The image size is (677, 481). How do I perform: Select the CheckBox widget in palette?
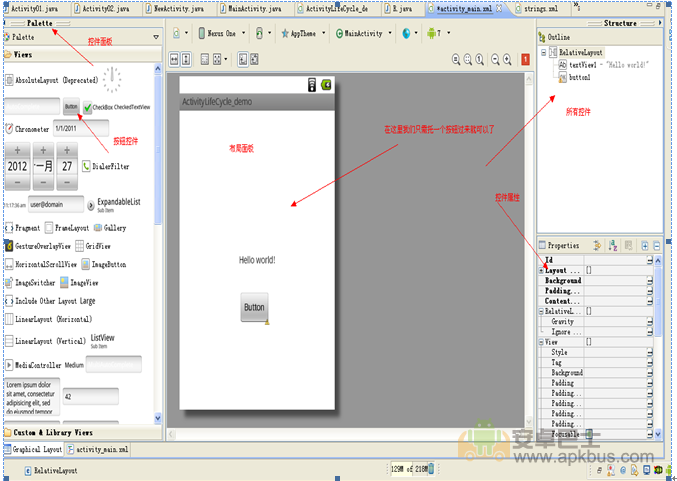click(x=88, y=107)
